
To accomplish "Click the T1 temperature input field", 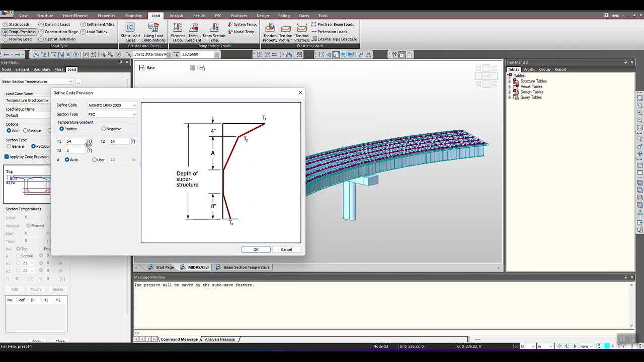I will (75, 141).
